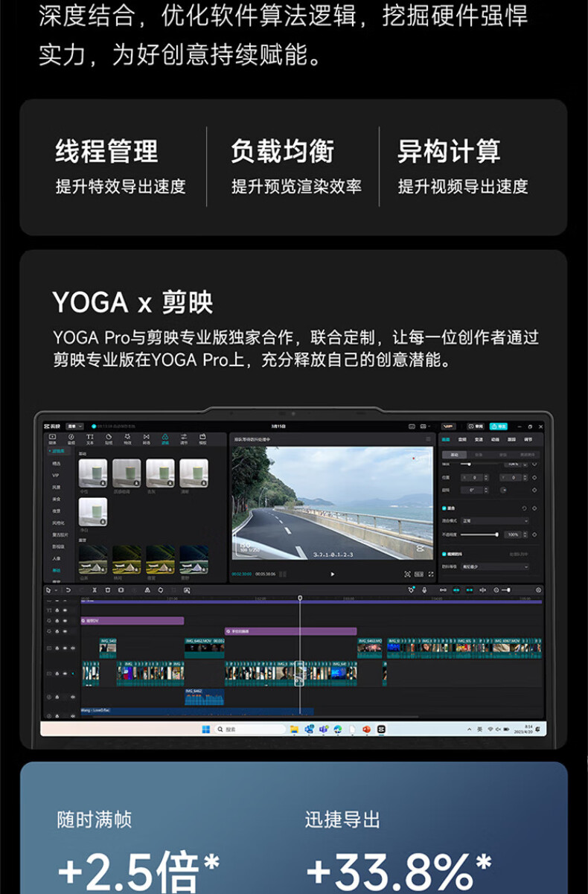The width and height of the screenshot is (588, 894).
Task: Switch to the 动画 animation tab
Action: 495,439
